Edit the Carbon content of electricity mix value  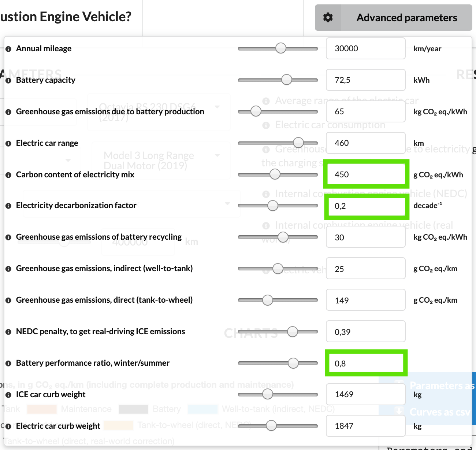(x=365, y=174)
